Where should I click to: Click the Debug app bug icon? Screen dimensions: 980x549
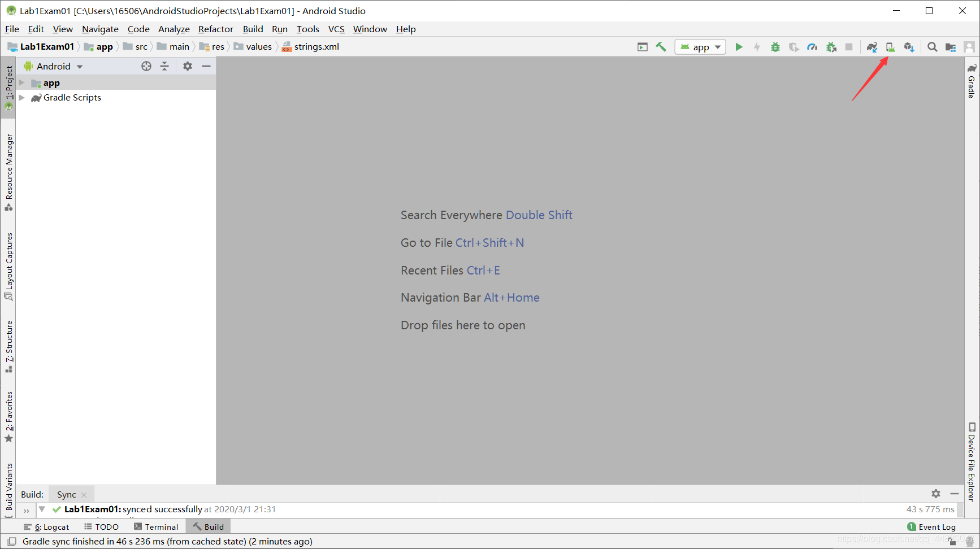pyautogui.click(x=775, y=47)
